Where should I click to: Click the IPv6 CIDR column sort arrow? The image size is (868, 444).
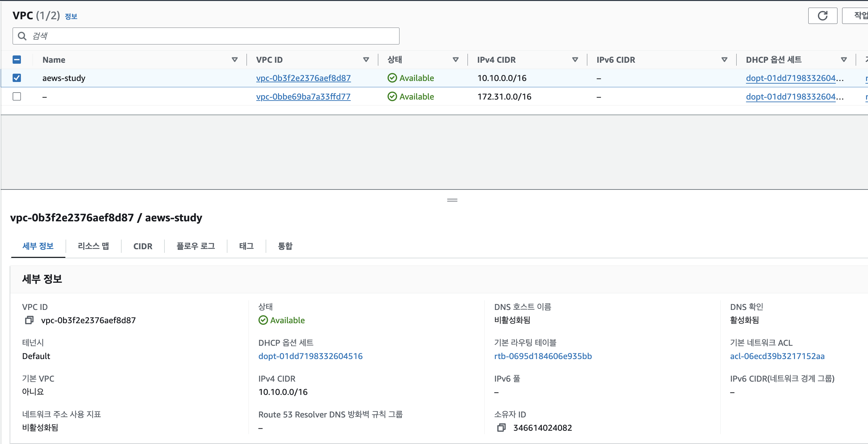coord(724,60)
